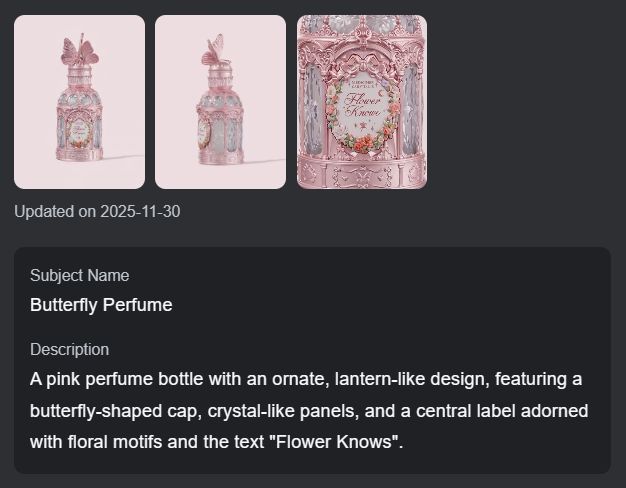Click the "Subject Name" field label

[x=80, y=275]
